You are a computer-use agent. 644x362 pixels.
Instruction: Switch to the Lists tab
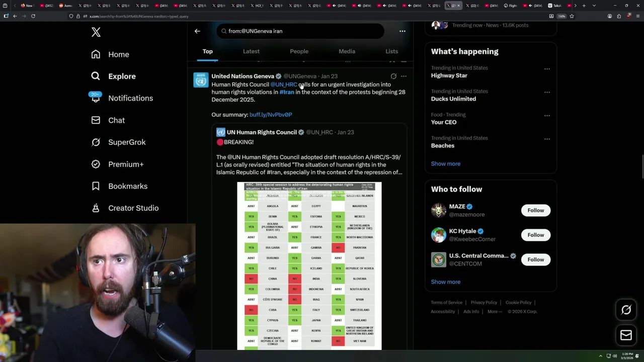tap(391, 51)
